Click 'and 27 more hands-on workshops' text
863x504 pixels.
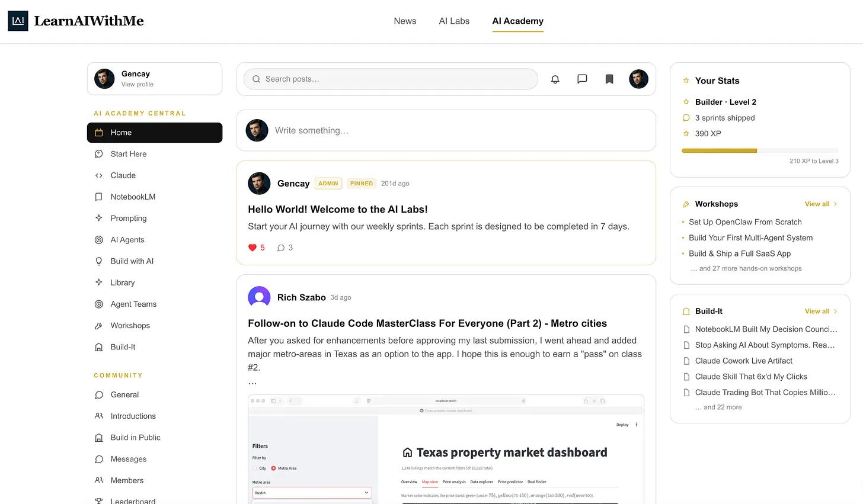(746, 268)
